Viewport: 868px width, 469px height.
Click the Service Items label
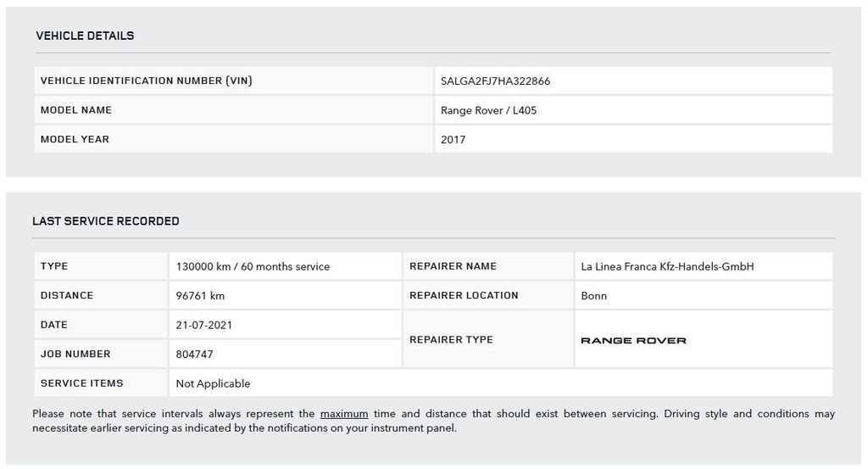[x=82, y=383]
